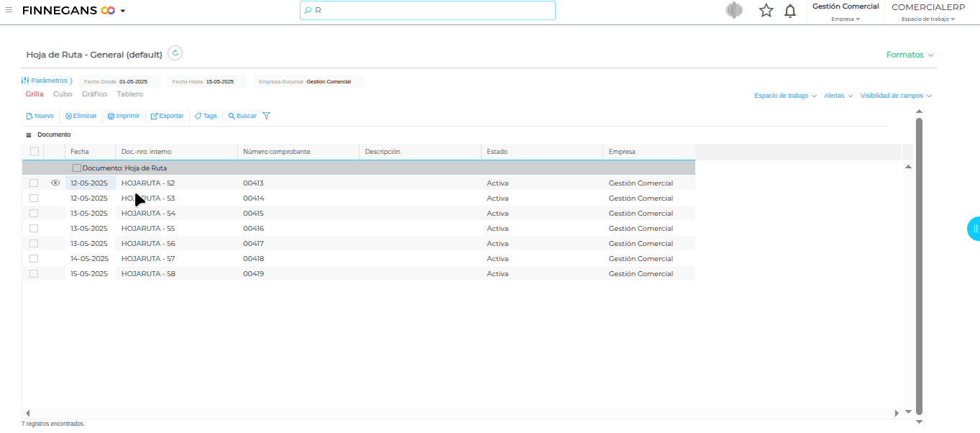980x433 pixels.
Task: Click Imprimir in the toolbar
Action: pyautogui.click(x=124, y=116)
